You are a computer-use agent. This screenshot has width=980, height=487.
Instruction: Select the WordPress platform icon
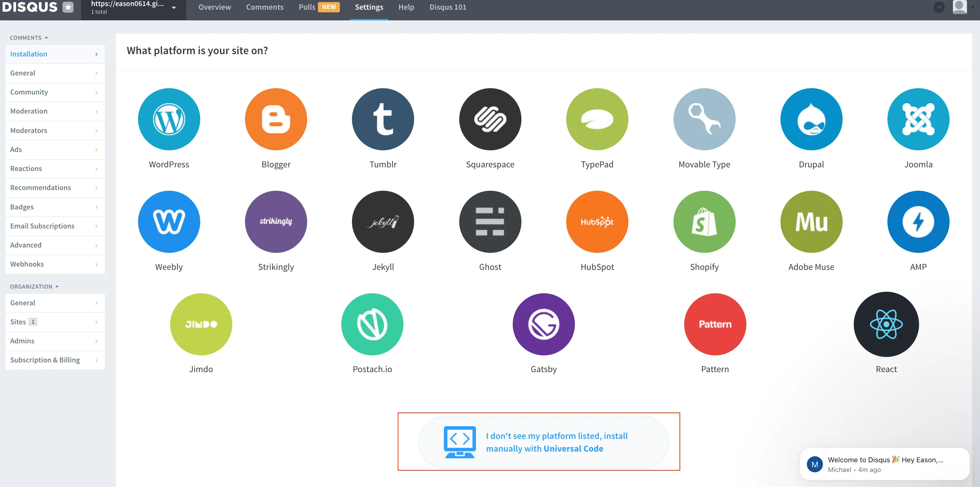pyautogui.click(x=168, y=119)
